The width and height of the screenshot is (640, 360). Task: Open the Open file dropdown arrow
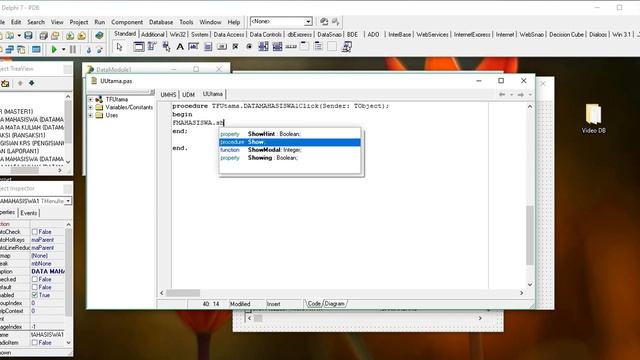pos(19,36)
